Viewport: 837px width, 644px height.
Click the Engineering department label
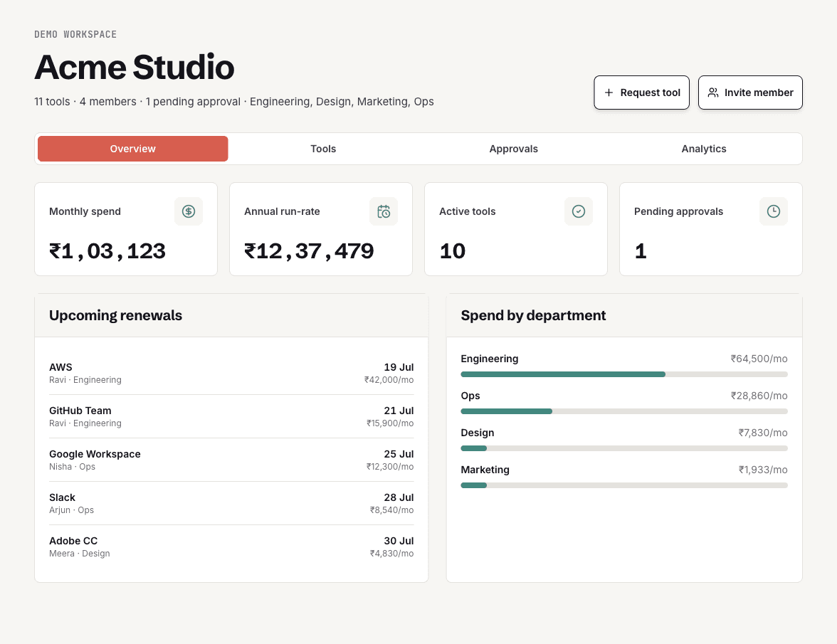click(490, 359)
